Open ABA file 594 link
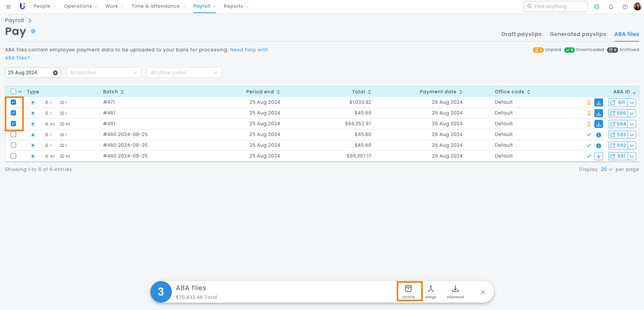Image resolution: width=644 pixels, height=310 pixels. [x=618, y=124]
